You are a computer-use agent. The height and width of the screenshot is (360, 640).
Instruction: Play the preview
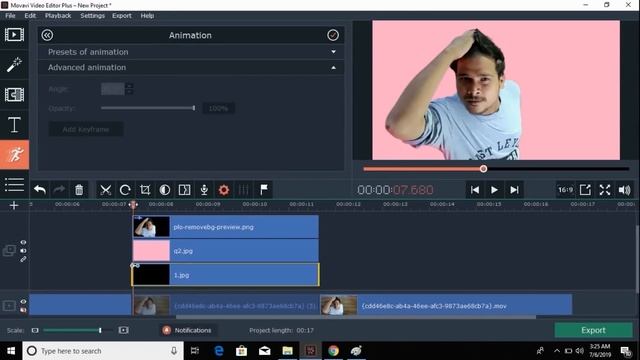coord(494,190)
